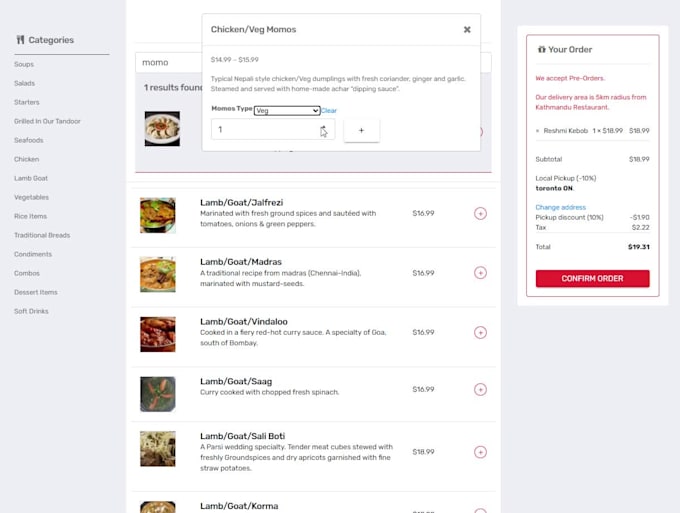This screenshot has width=680, height=513.
Task: Click the We accept Pre-Orders notice
Action: click(x=570, y=78)
